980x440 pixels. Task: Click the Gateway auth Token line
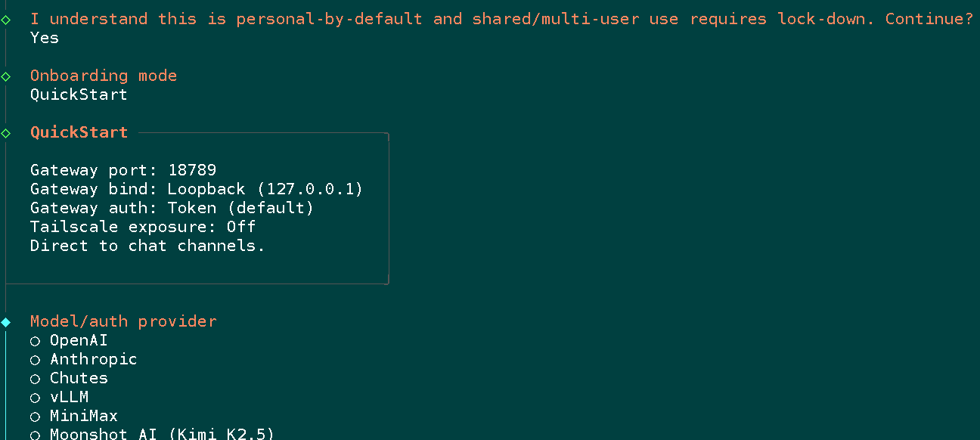click(172, 208)
